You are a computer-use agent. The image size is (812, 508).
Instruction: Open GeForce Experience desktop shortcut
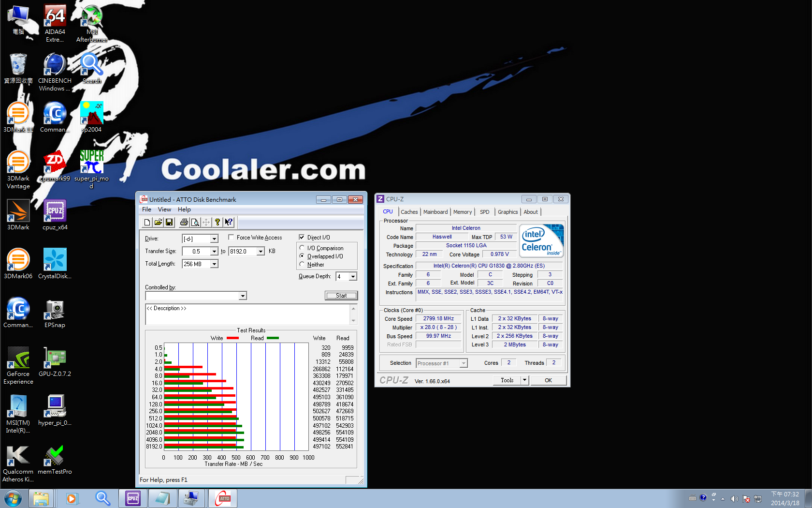tap(18, 365)
